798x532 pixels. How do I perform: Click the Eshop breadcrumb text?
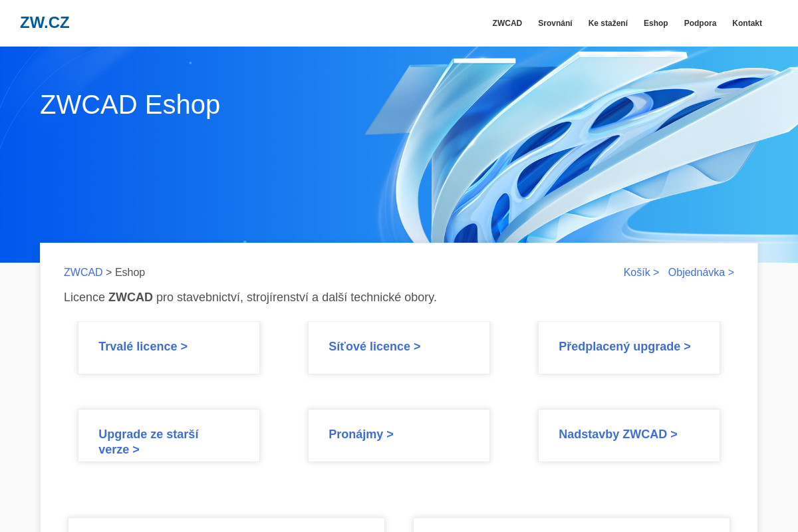pyautogui.click(x=130, y=272)
